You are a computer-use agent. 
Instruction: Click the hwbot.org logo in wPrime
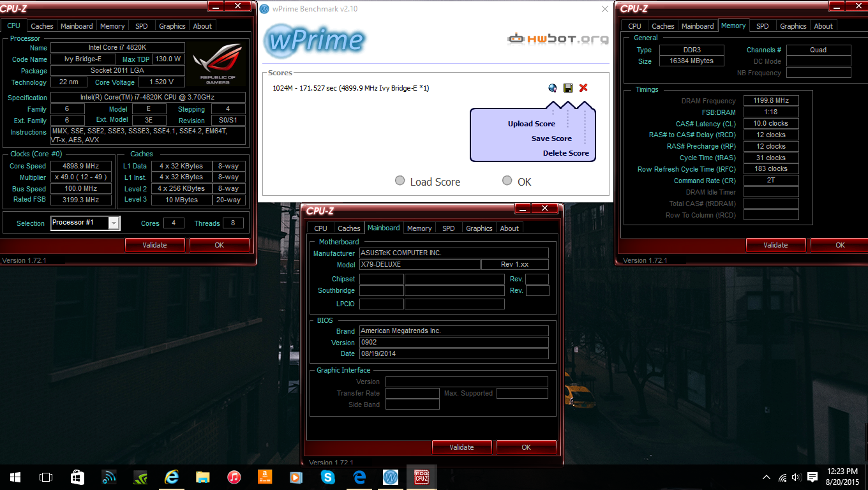[x=558, y=39]
